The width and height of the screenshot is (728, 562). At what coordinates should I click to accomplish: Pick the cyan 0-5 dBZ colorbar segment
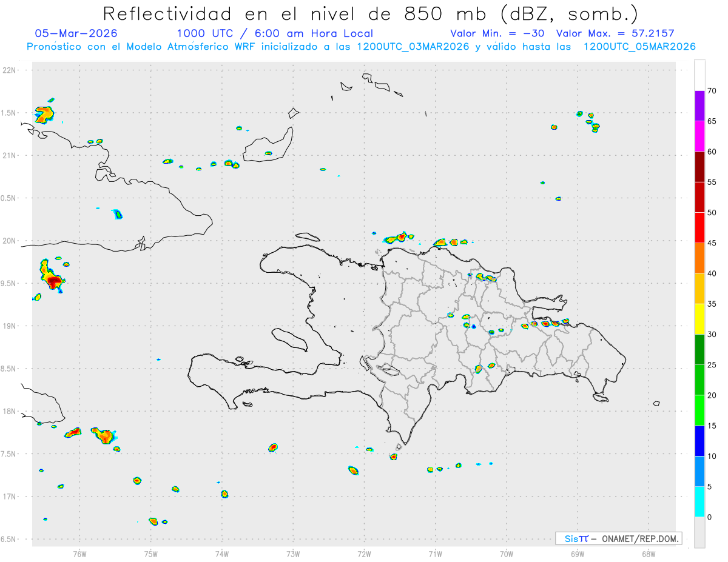pyautogui.click(x=699, y=502)
